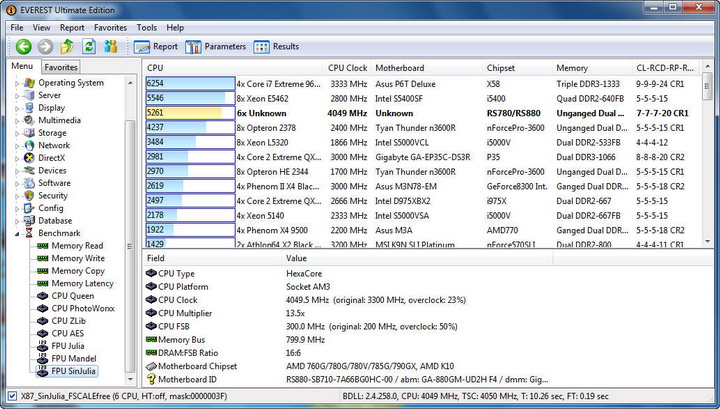Click the tree panel scroll down arrow
This screenshot has width=720, height=409.
pyautogui.click(x=130, y=379)
